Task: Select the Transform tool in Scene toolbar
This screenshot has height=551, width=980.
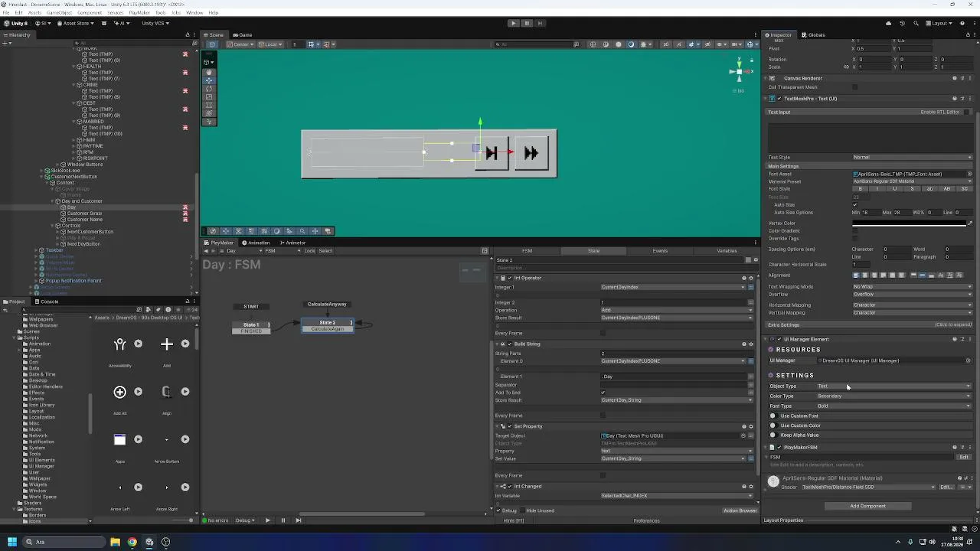Action: click(210, 113)
